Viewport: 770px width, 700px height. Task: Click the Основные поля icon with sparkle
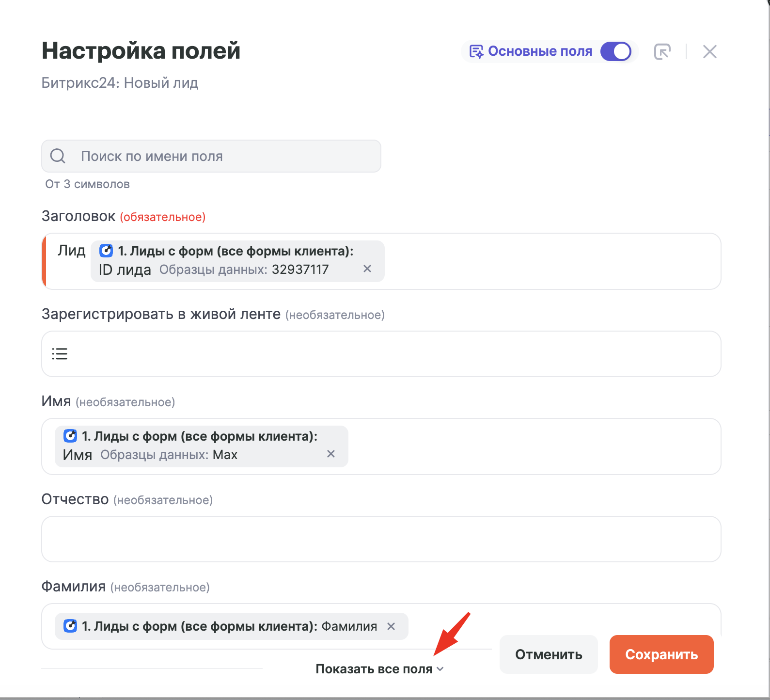click(476, 51)
